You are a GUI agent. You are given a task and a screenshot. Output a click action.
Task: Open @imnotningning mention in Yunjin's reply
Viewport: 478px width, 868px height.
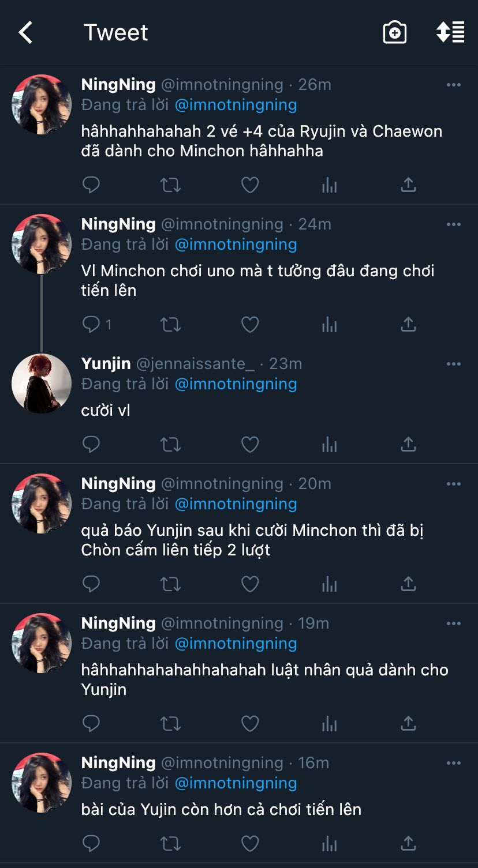[x=236, y=384]
